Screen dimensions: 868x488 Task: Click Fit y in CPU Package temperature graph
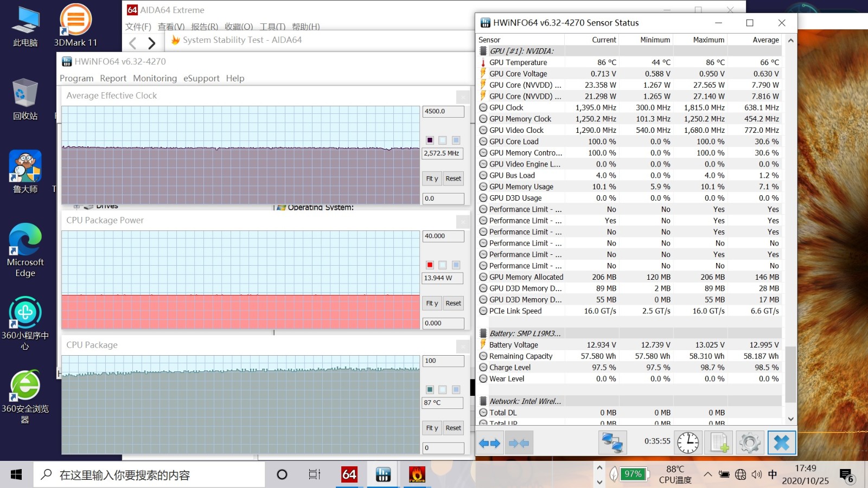(432, 428)
